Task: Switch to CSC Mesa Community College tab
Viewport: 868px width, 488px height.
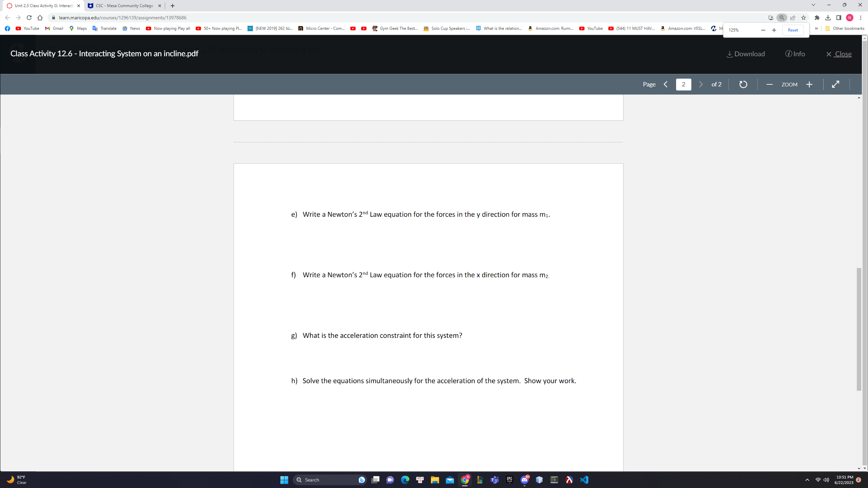Action: 124,6
